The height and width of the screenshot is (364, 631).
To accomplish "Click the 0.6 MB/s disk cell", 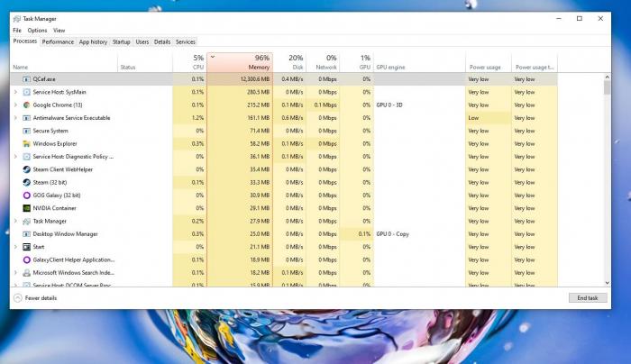I will pyautogui.click(x=289, y=118).
